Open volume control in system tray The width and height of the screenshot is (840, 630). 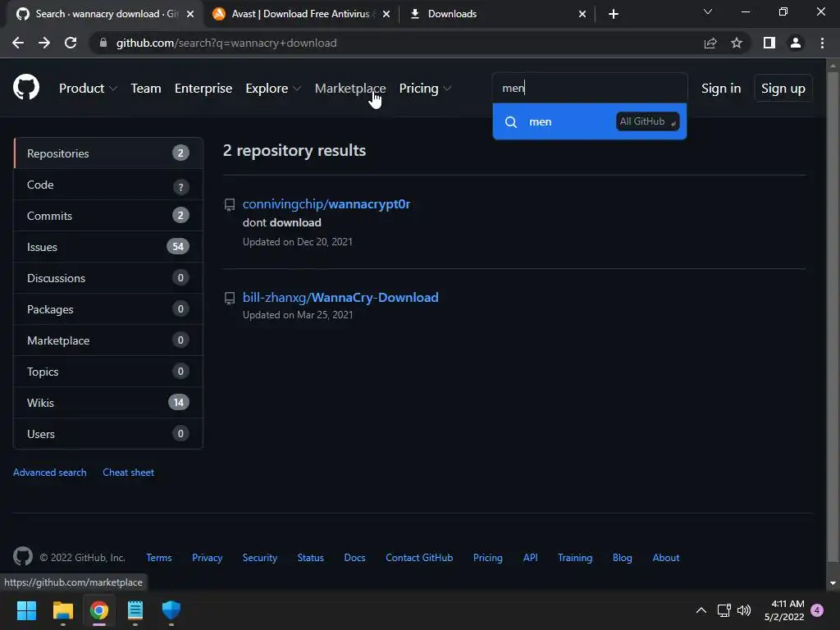[744, 610]
